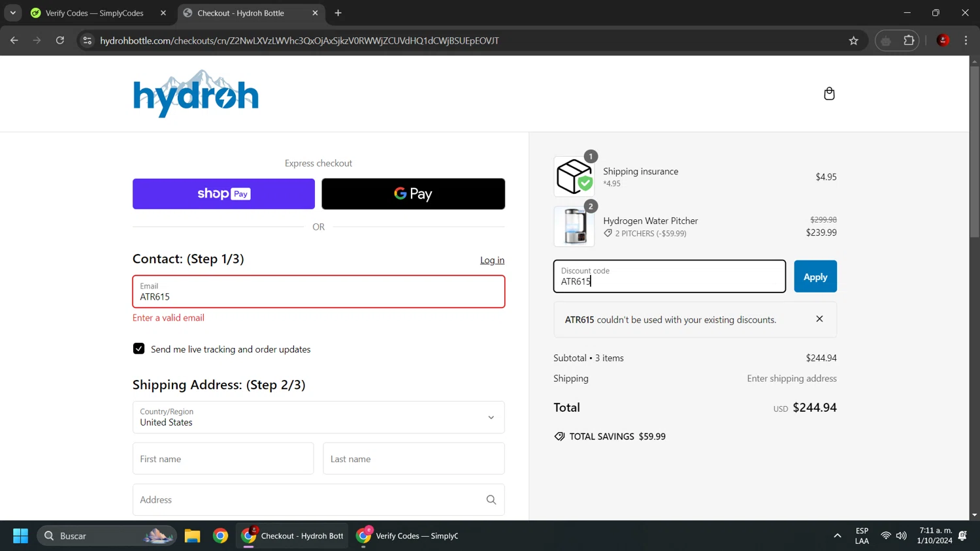Pay with the Shop Pay button
The height and width of the screenshot is (551, 980).
pyautogui.click(x=223, y=194)
